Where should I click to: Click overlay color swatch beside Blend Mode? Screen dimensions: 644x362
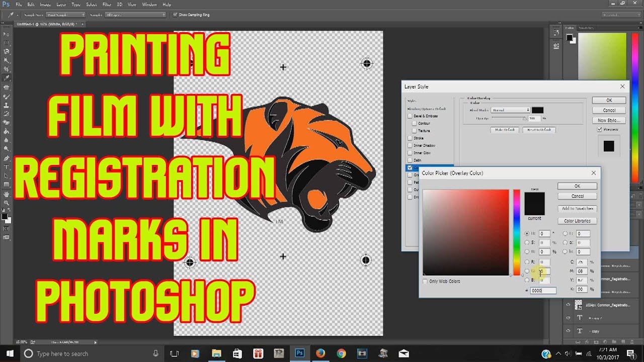pyautogui.click(x=537, y=110)
